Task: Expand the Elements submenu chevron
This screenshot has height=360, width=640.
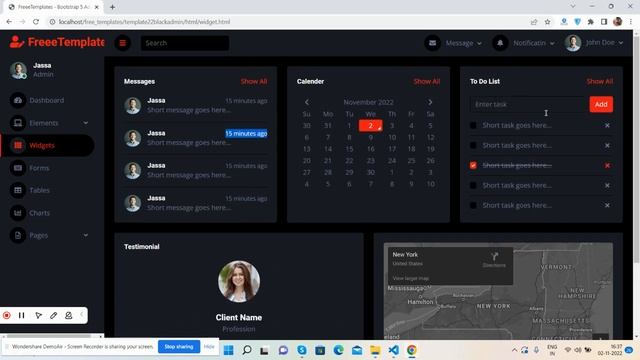Action: (x=86, y=123)
